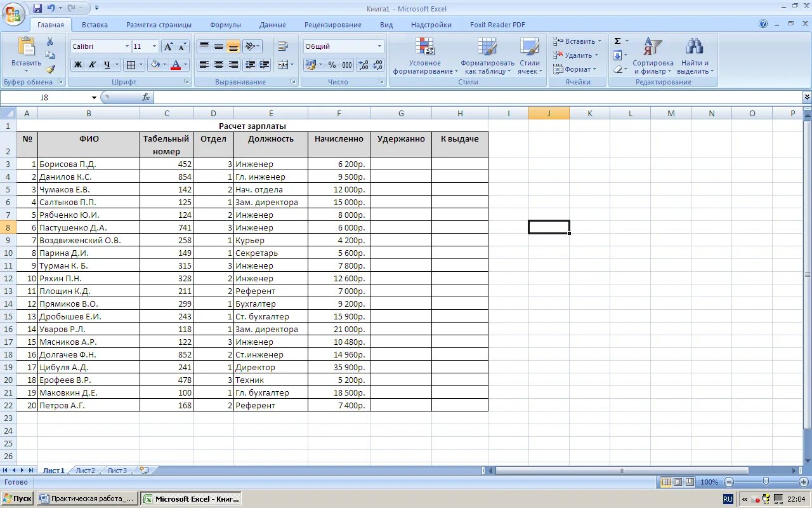Toggle bottom vertical alignment
The height and width of the screenshot is (508, 812).
pos(233,46)
